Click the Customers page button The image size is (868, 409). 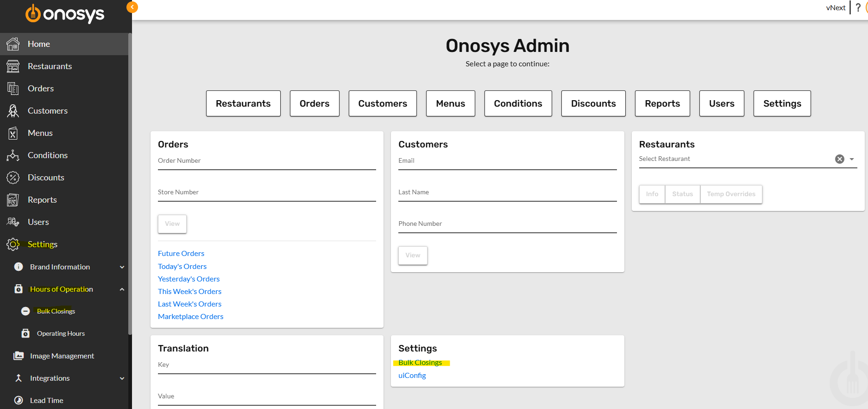point(383,103)
